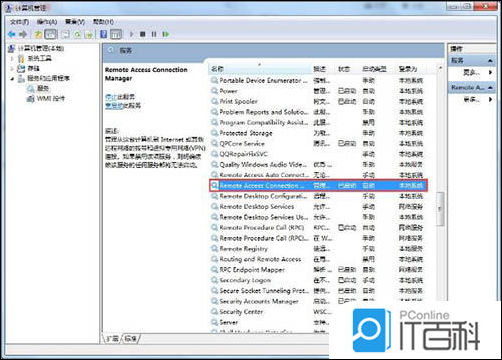Open 更多 submenu arrow under Remote A... section
The image size is (502, 360).
coord(491,99)
